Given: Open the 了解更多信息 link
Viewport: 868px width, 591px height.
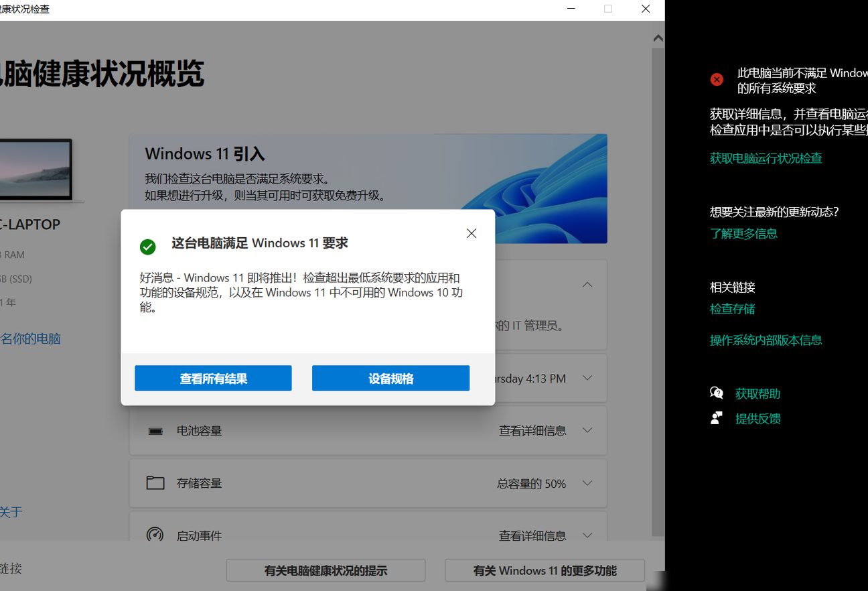Looking at the screenshot, I should click(743, 234).
